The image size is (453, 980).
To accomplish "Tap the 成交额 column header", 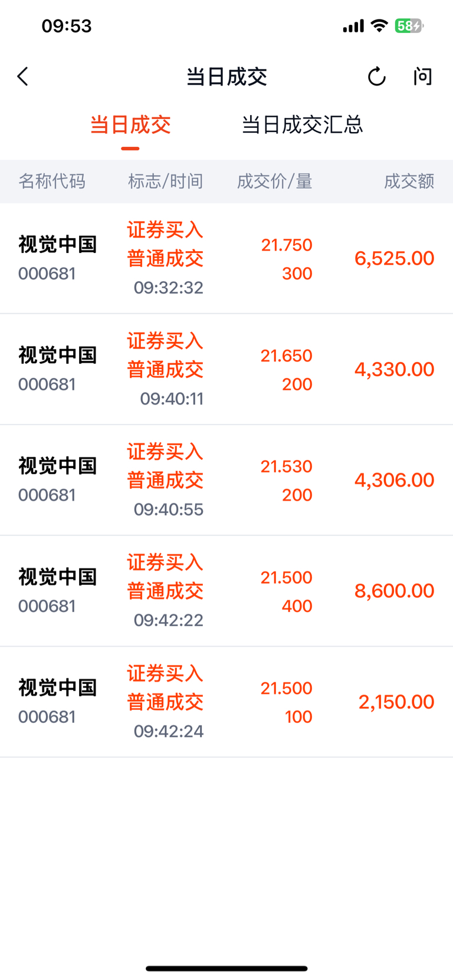I will click(409, 181).
